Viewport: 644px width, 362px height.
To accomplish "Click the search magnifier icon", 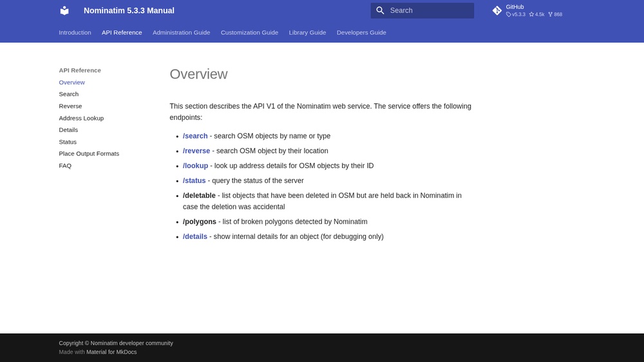I will click(x=381, y=11).
